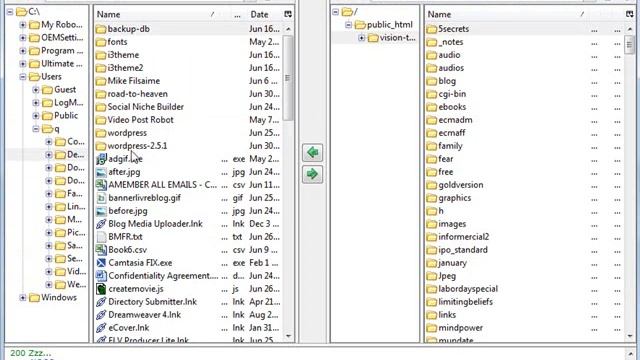Select the createmovie.js script icon
The width and height of the screenshot is (640, 360).
[x=101, y=289]
